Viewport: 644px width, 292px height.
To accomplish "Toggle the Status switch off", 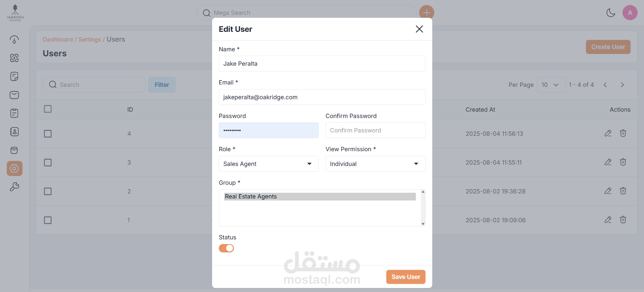I will coord(226,248).
